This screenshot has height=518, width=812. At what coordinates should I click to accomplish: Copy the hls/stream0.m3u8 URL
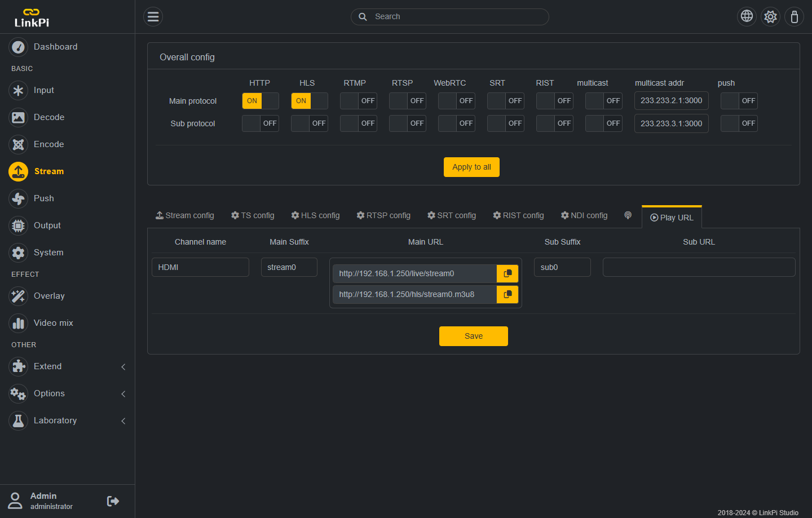(507, 294)
